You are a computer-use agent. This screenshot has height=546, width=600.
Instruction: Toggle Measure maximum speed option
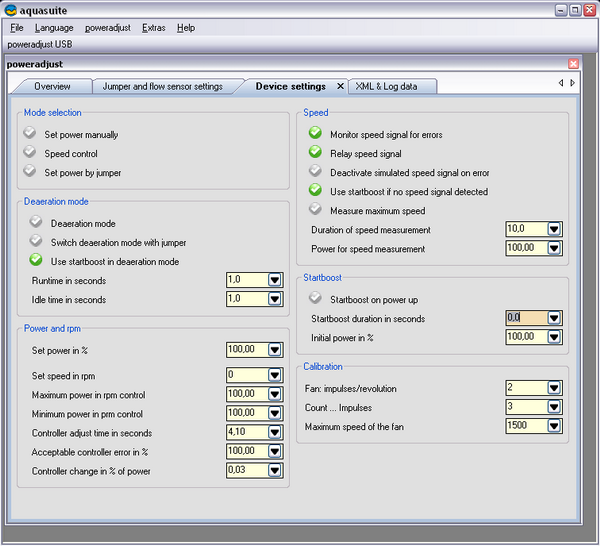click(x=315, y=209)
